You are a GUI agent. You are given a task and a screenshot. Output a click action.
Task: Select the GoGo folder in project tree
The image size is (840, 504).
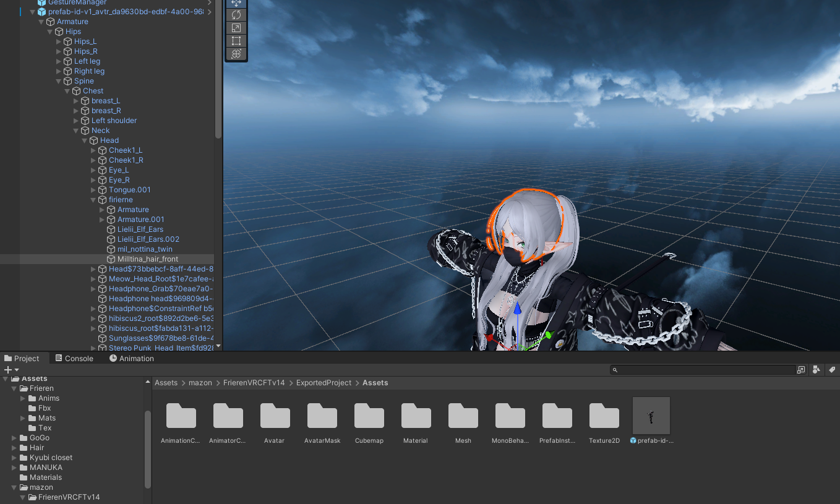[39, 438]
